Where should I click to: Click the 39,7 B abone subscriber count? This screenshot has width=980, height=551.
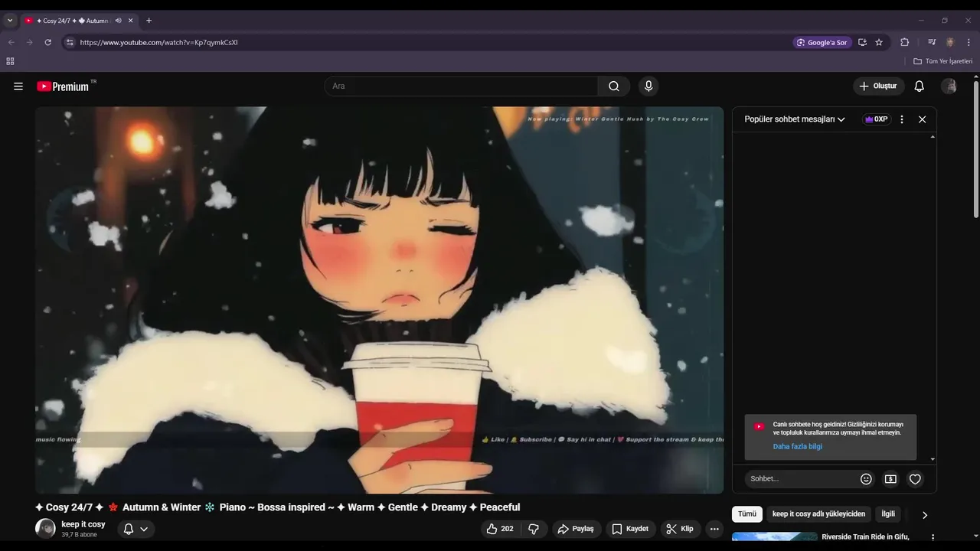79,535
